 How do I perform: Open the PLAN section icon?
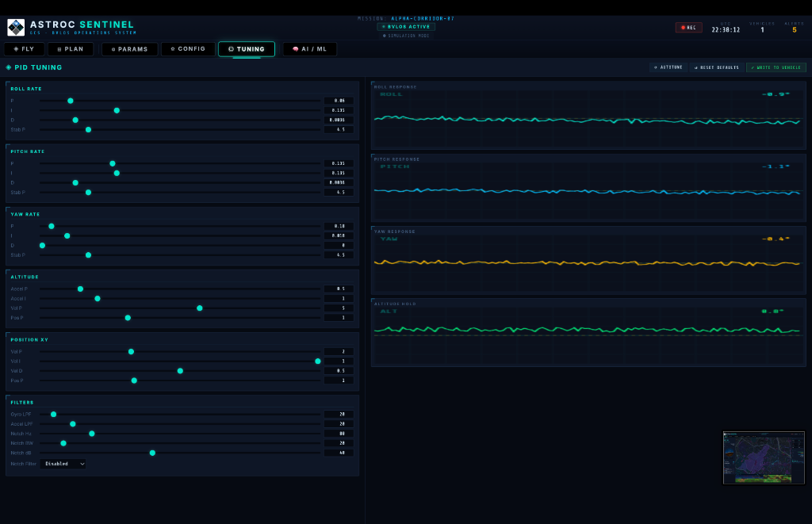tap(59, 48)
